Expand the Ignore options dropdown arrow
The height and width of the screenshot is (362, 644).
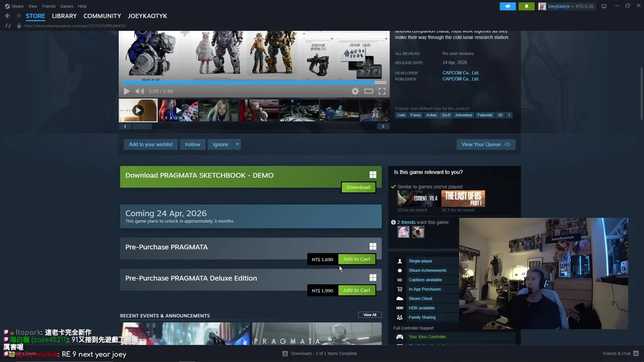click(x=237, y=144)
